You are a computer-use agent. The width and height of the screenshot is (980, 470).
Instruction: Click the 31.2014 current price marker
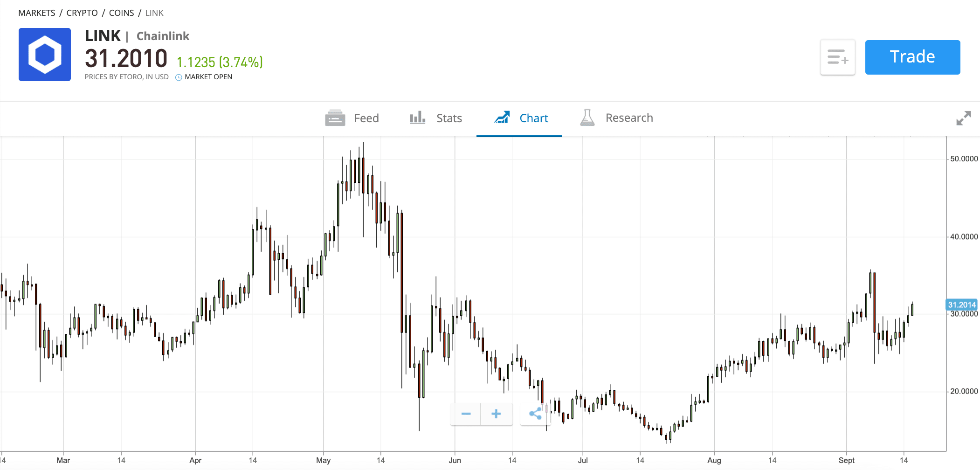962,304
